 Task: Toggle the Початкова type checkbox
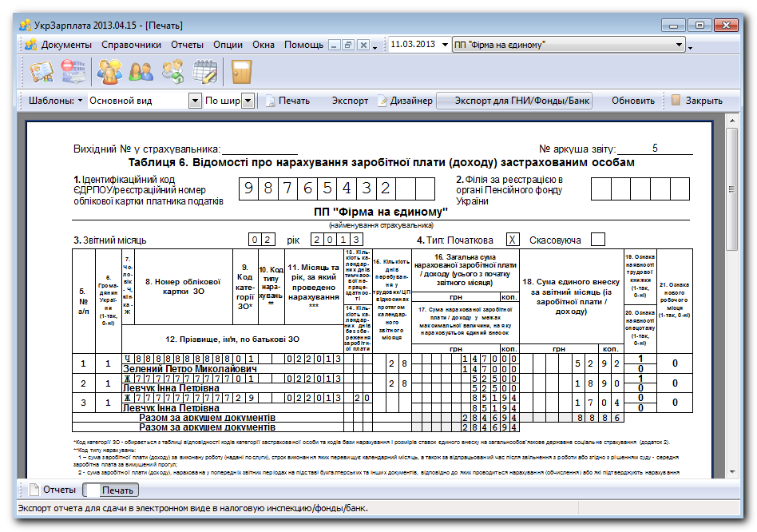tap(512, 240)
